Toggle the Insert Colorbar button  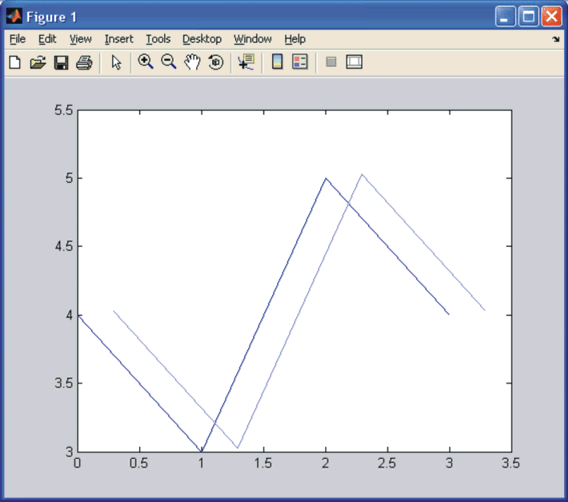(277, 62)
